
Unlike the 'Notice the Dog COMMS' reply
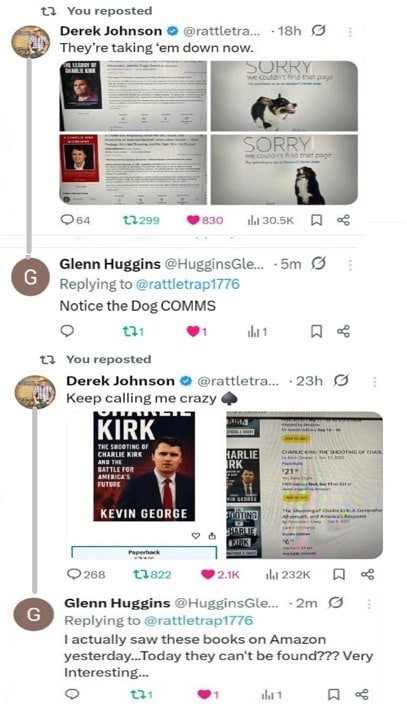(197, 332)
